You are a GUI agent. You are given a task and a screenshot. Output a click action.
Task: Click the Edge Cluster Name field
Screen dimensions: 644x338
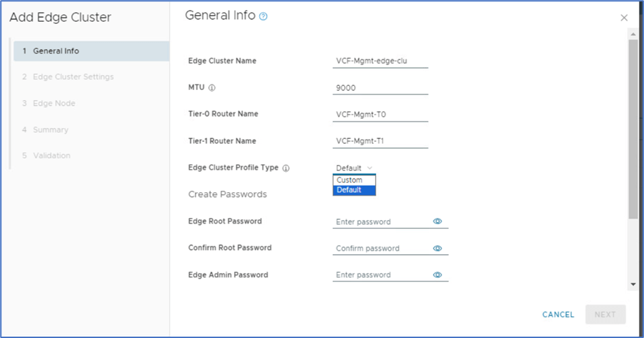(x=380, y=61)
